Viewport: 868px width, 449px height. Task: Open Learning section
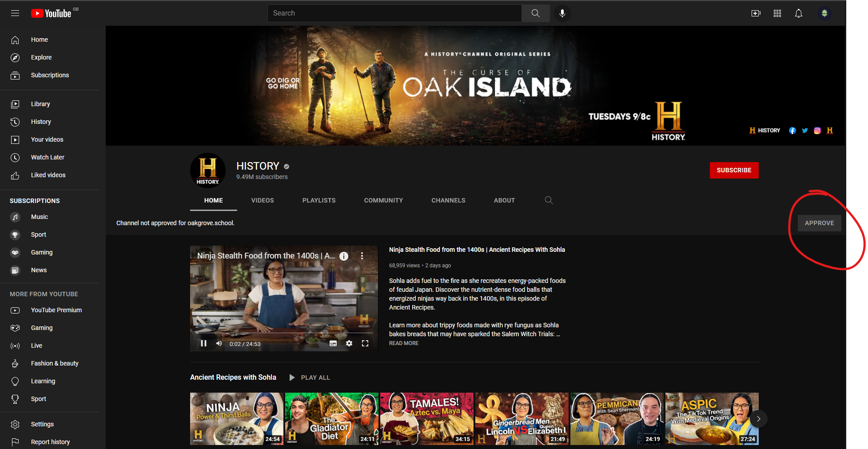tap(49, 381)
